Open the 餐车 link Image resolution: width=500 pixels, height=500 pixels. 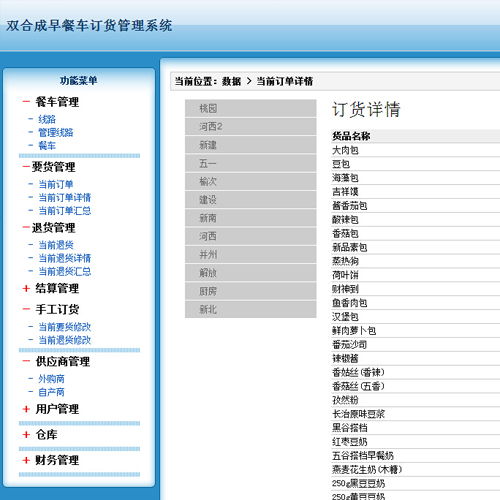[47, 146]
